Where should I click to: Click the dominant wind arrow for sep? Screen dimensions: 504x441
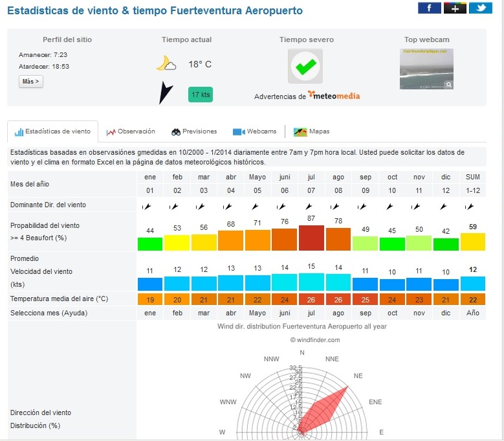[x=362, y=207]
